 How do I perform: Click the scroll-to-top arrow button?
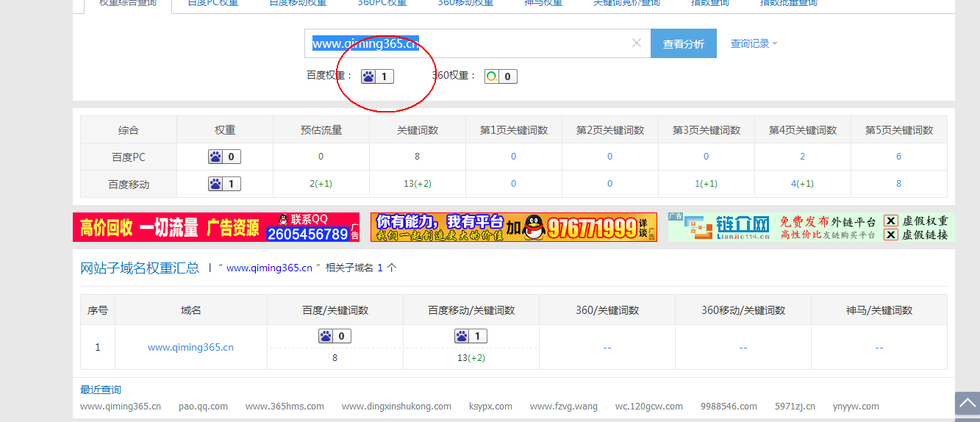968,403
